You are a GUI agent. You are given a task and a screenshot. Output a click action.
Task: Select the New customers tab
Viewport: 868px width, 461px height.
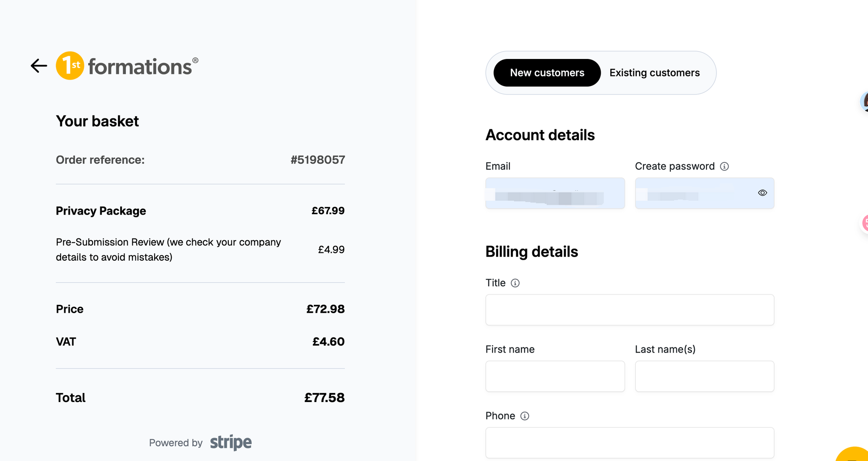(x=547, y=73)
